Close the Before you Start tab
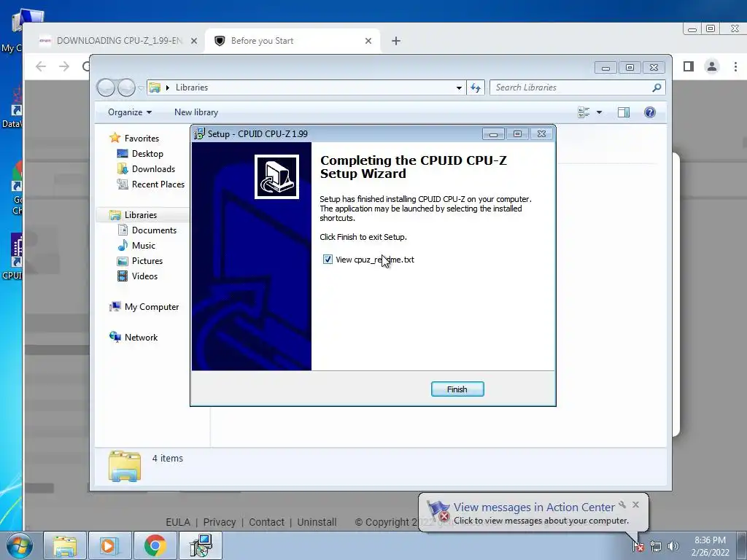Viewport: 747px width, 560px height. coord(368,41)
